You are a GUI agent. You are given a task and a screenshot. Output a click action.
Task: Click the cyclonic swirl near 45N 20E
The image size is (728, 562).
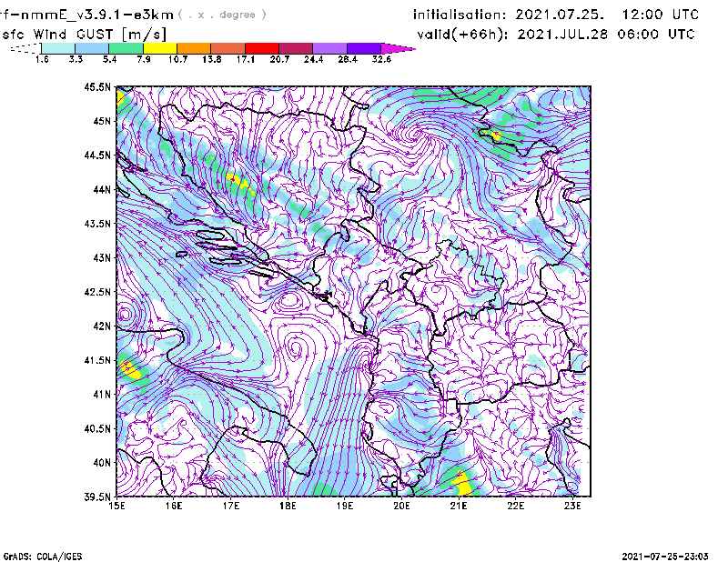point(415,135)
